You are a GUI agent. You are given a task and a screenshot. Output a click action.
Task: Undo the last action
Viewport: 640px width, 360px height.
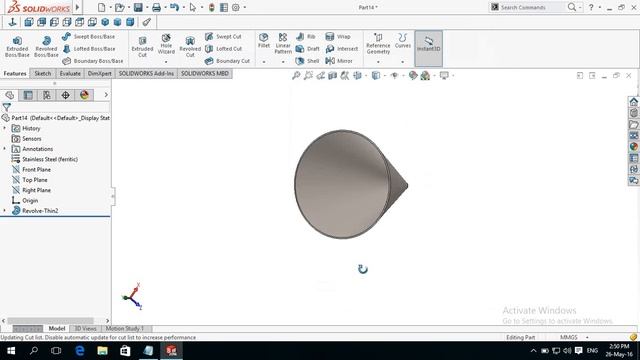(175, 7)
